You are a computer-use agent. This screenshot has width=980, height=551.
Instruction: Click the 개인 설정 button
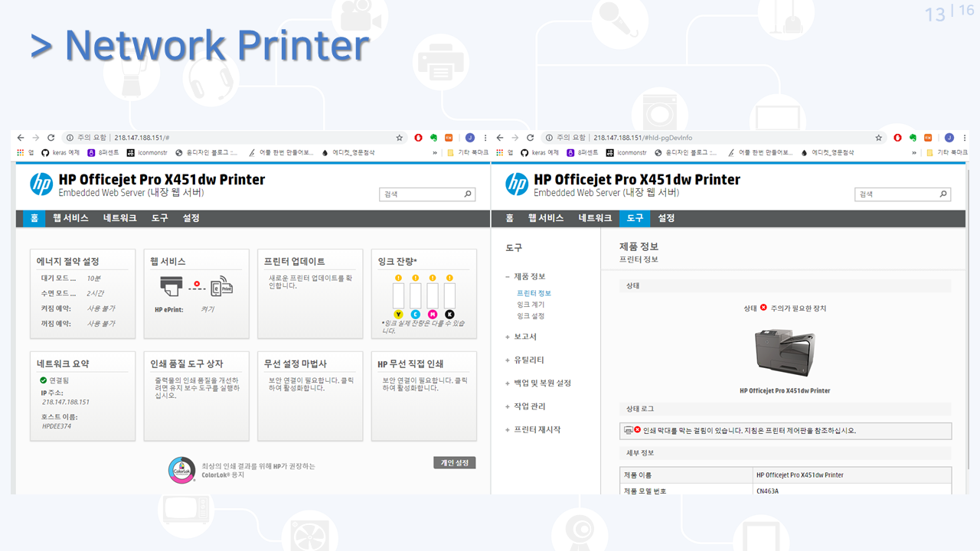click(x=455, y=462)
